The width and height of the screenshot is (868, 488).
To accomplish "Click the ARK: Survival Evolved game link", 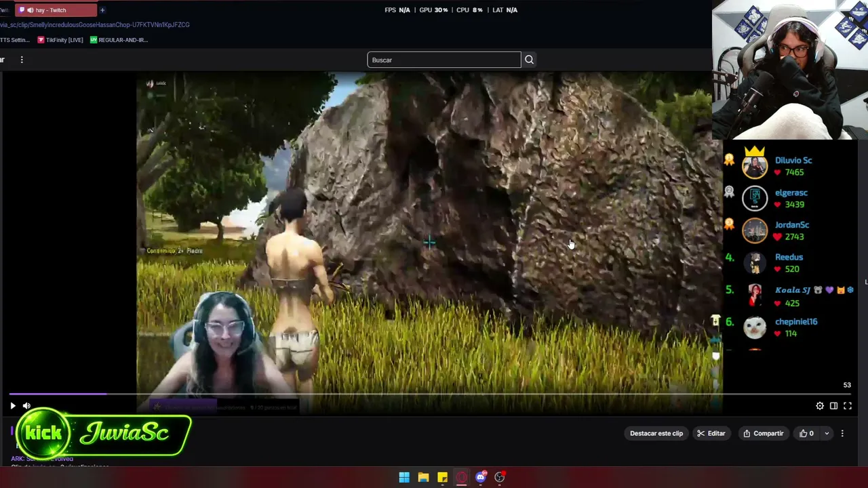I will click(x=42, y=459).
